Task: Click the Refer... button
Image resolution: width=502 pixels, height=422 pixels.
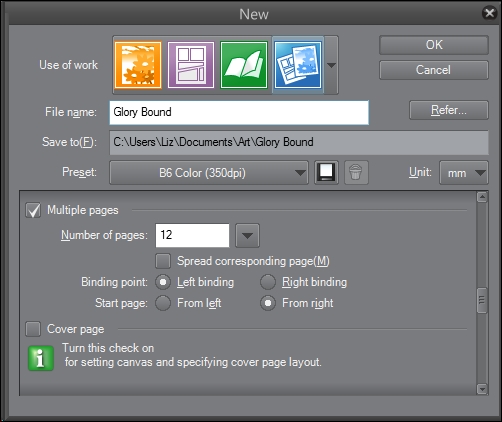Action: tap(449, 110)
